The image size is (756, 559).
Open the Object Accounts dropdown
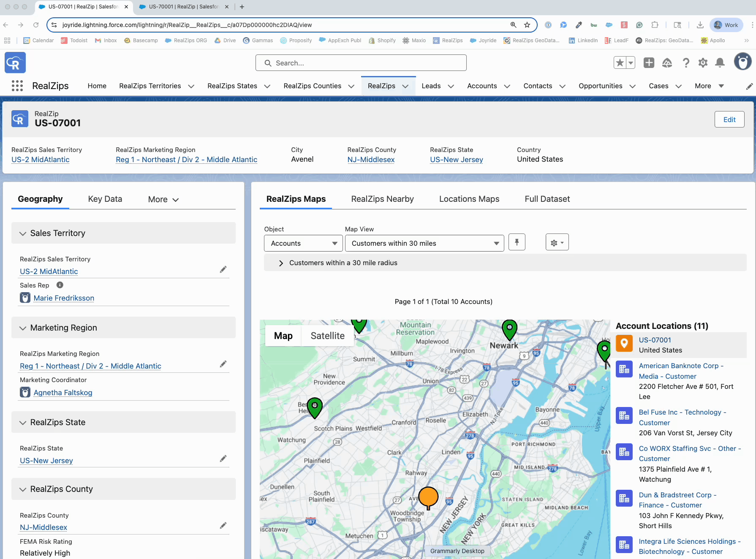pyautogui.click(x=302, y=243)
